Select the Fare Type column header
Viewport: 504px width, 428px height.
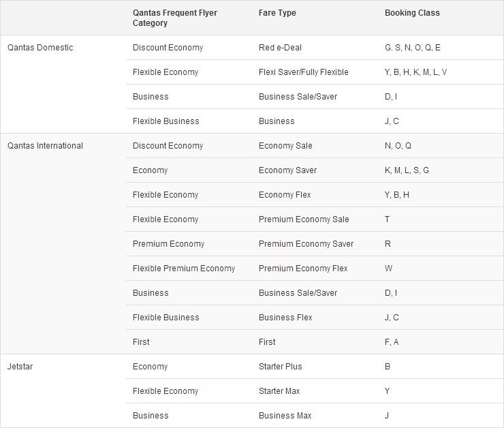coord(277,13)
